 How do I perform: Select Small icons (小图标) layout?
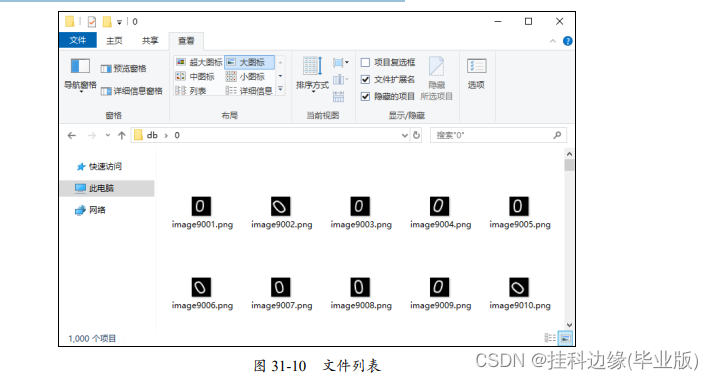click(245, 76)
